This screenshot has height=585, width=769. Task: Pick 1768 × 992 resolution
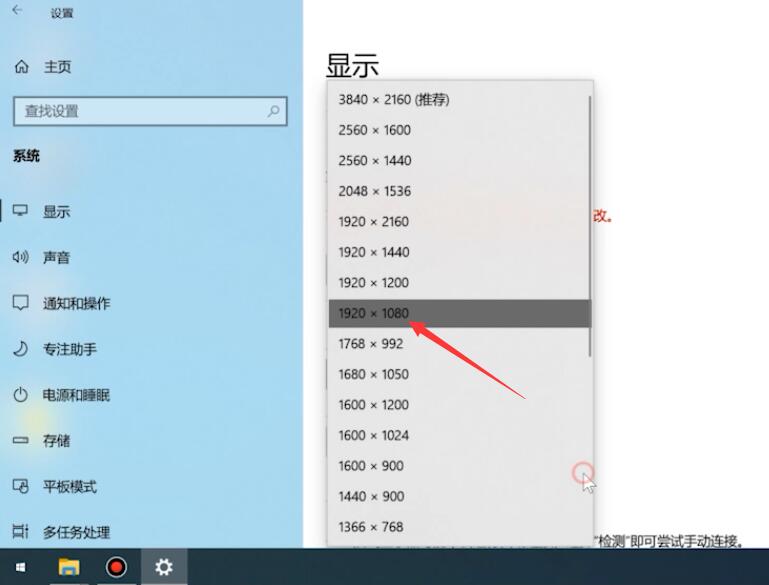pyautogui.click(x=460, y=344)
